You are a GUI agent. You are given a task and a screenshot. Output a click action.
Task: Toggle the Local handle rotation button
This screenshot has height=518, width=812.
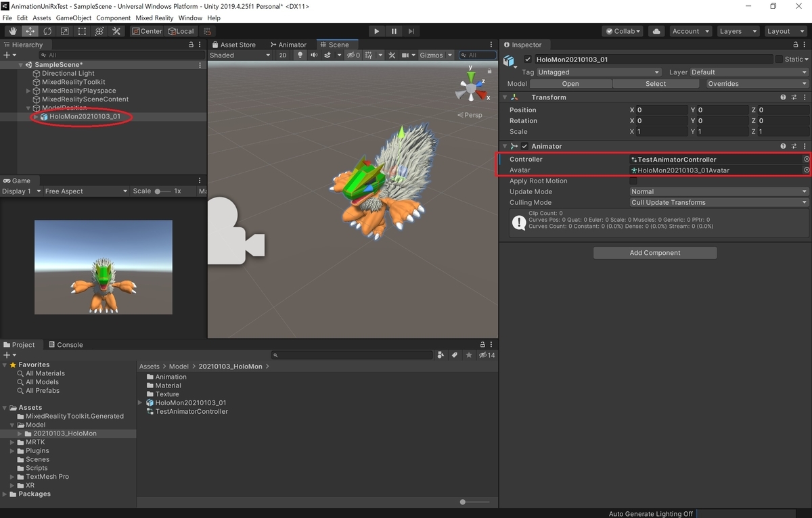[181, 31]
